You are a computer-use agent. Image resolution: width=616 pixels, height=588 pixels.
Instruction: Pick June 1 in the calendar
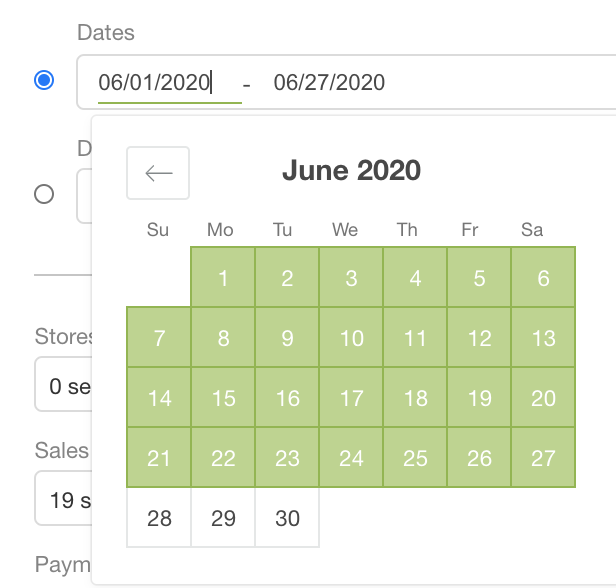click(223, 277)
